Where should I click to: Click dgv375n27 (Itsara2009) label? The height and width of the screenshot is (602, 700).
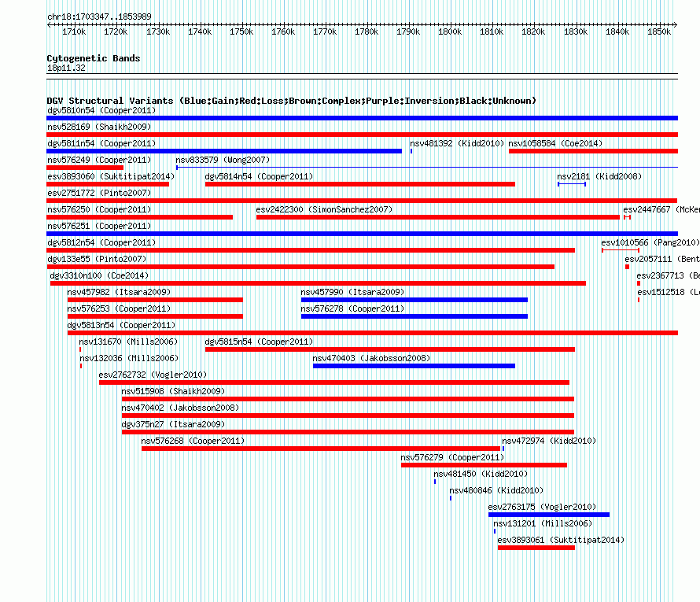point(173,424)
